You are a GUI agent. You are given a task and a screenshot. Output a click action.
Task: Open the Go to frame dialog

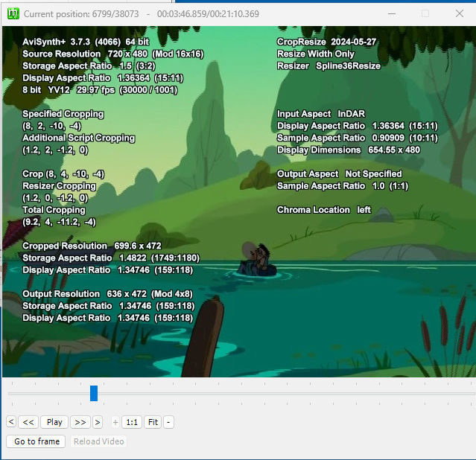(36, 441)
